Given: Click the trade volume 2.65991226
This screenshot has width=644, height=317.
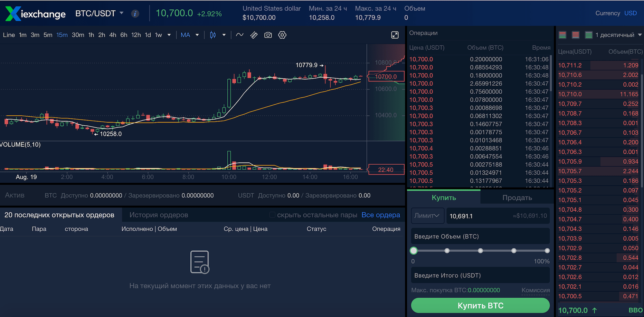Looking at the screenshot, I should coord(486,83).
